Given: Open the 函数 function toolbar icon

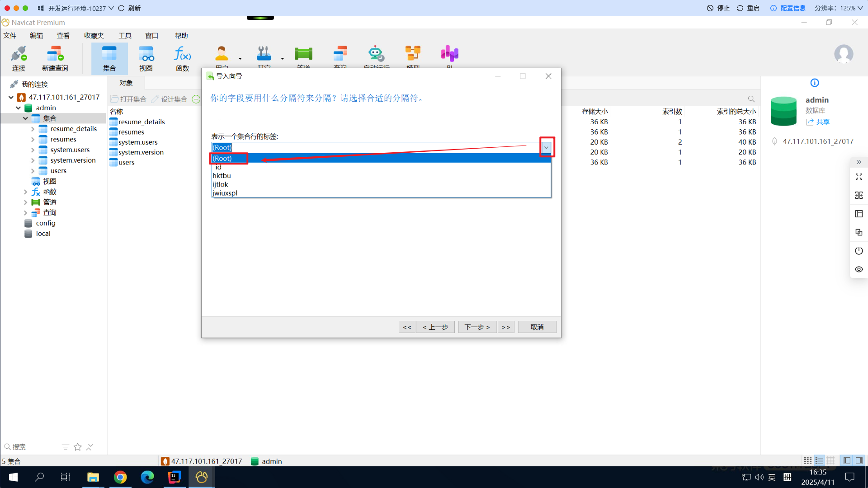Looking at the screenshot, I should (183, 58).
